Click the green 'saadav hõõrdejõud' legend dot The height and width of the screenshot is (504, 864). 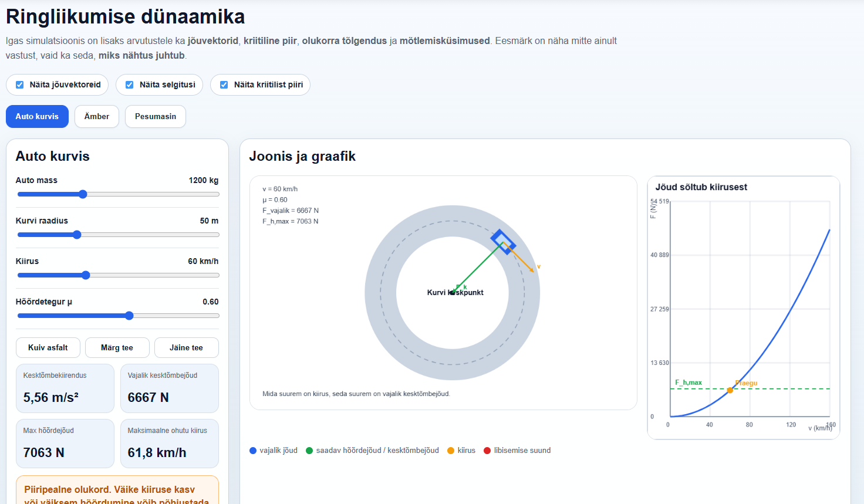click(309, 451)
